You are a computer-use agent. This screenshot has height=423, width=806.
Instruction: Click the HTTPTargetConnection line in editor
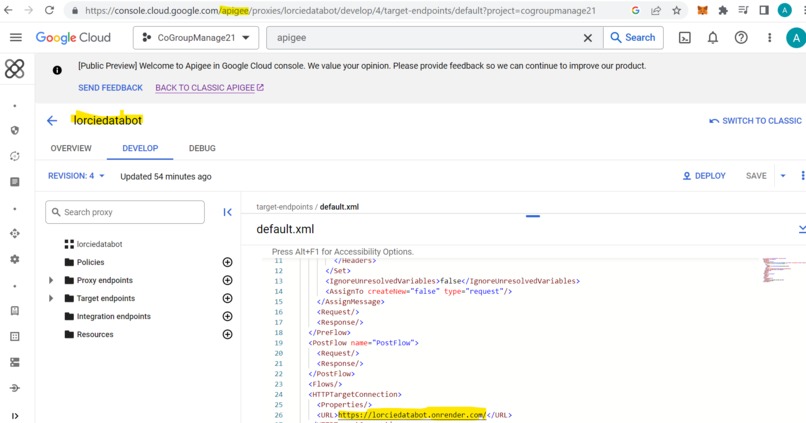pos(355,394)
